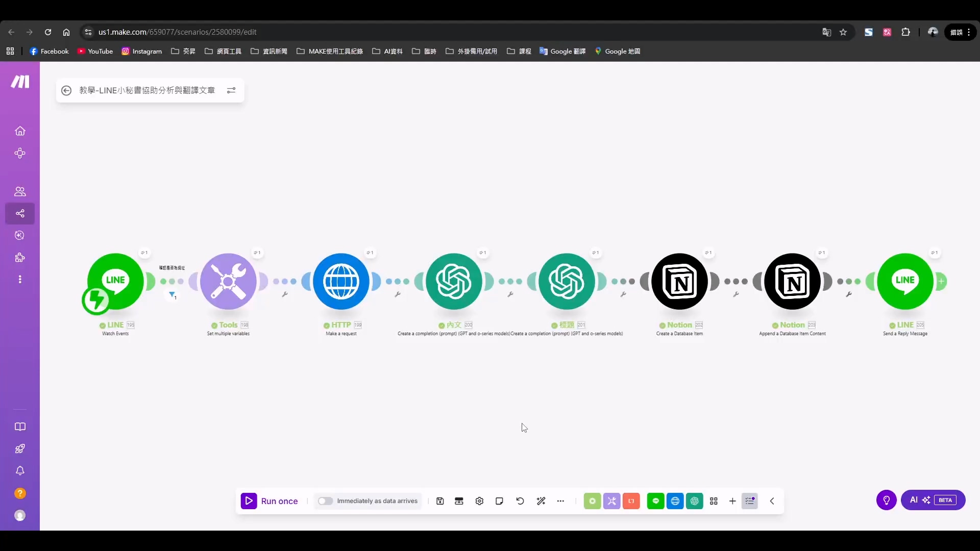Open the Connections puzzle icon in the sidebar
The image size is (980, 551).
[x=20, y=258]
